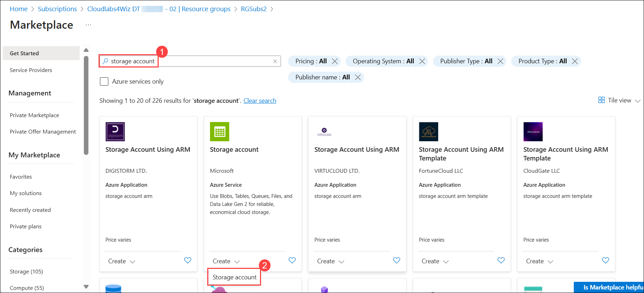The image size is (644, 293).
Task: Open the FortuneCloud logo thumbnail
Action: pyautogui.click(x=428, y=131)
